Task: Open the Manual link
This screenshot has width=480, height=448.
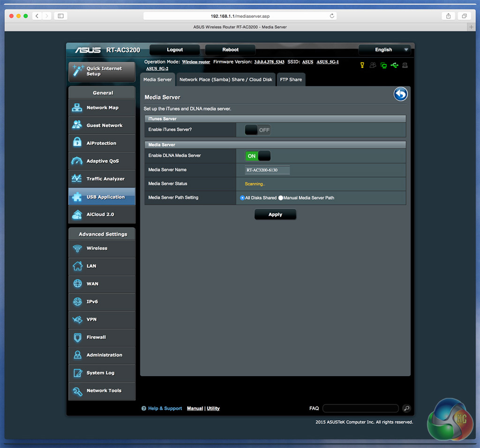Action: [x=195, y=409]
